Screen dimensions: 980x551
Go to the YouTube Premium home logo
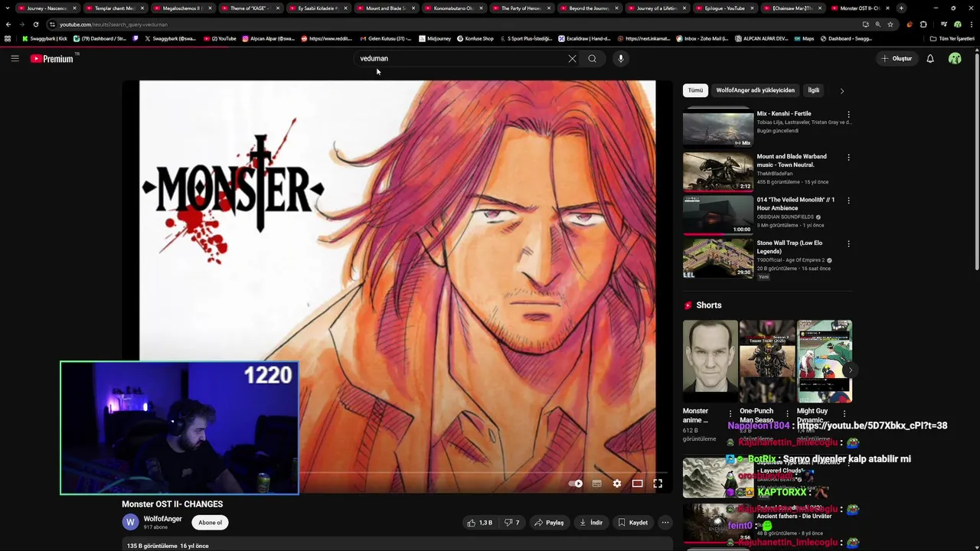point(52,58)
